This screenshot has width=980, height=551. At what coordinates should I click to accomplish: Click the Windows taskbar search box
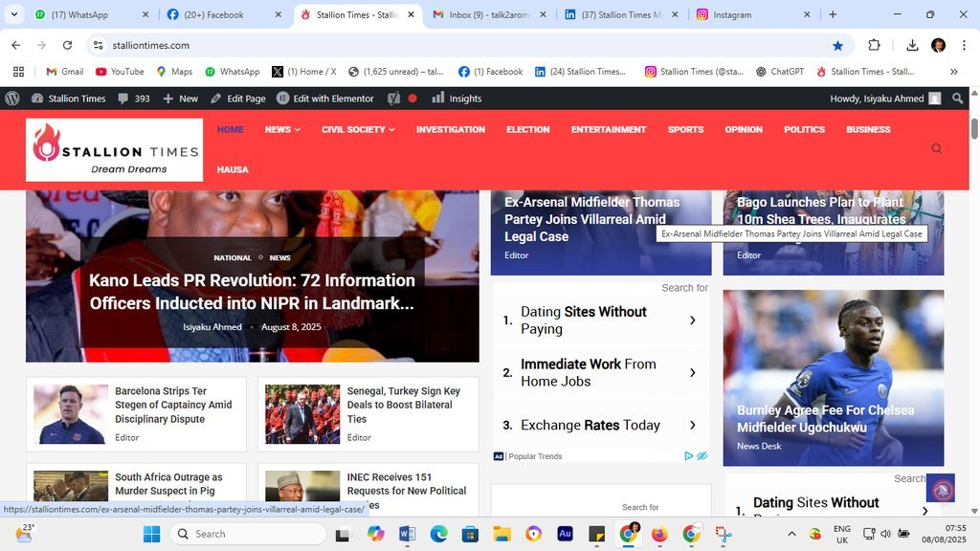pyautogui.click(x=248, y=534)
